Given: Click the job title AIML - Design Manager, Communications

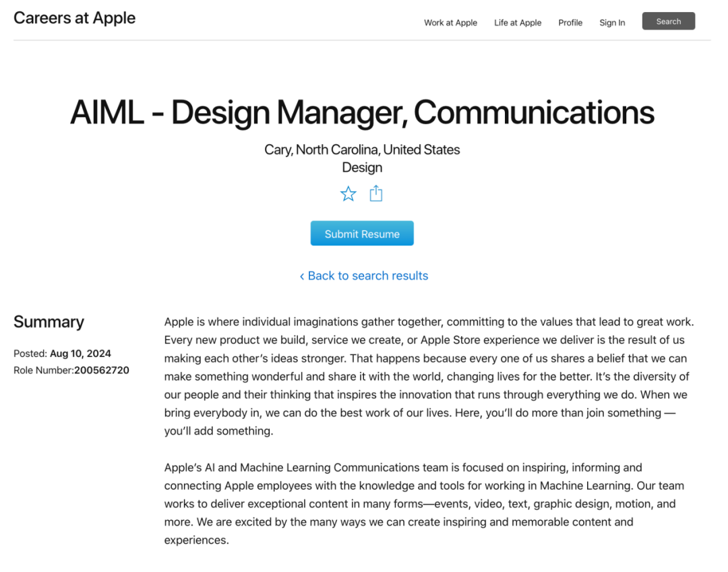Looking at the screenshot, I should click(362, 113).
